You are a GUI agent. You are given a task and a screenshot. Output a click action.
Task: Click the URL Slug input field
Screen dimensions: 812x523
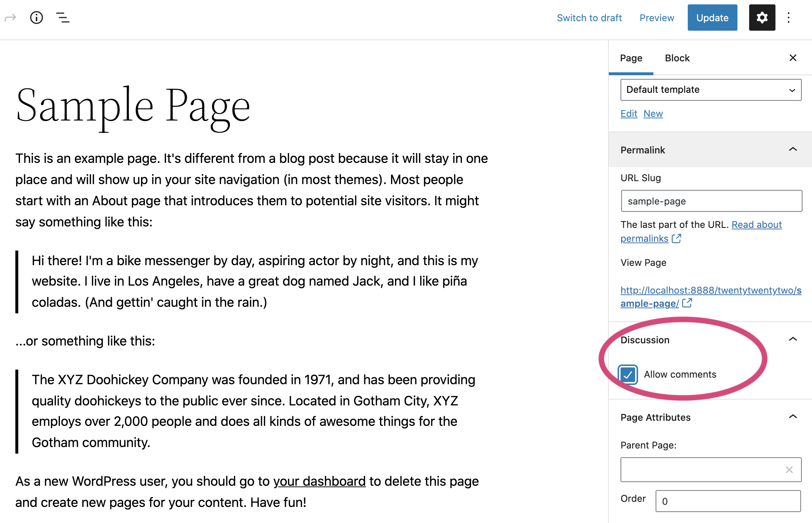(x=711, y=201)
